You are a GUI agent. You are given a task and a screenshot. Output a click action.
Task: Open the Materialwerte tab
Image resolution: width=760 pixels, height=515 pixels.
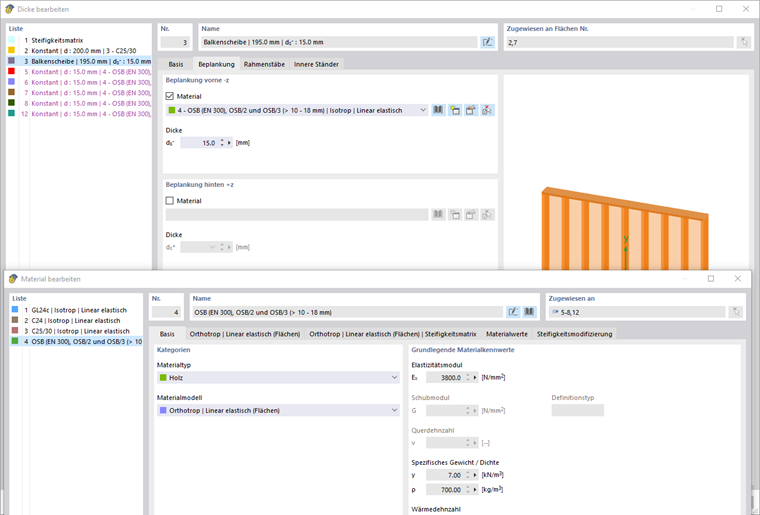click(507, 334)
